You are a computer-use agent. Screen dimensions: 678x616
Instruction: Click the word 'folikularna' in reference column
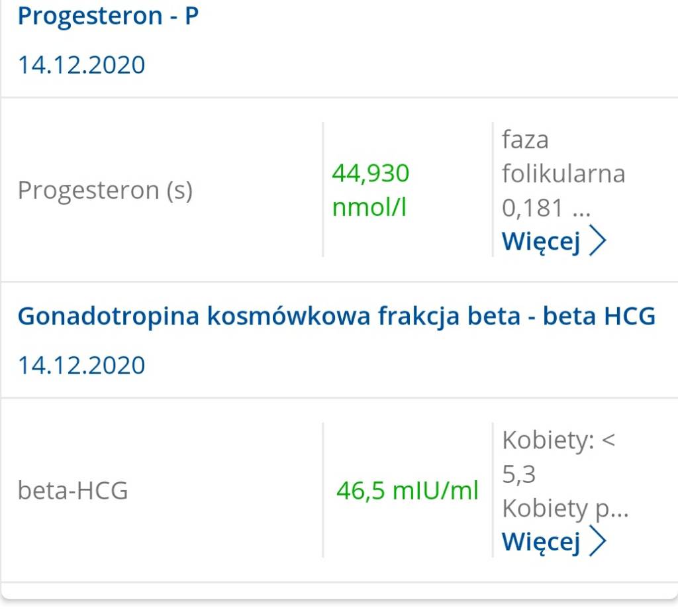[563, 174]
